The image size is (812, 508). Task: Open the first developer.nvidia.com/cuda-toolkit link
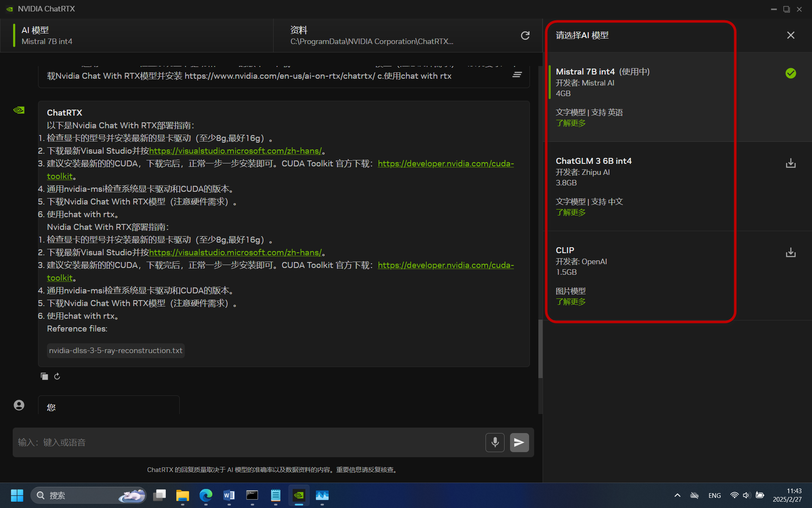click(x=446, y=164)
